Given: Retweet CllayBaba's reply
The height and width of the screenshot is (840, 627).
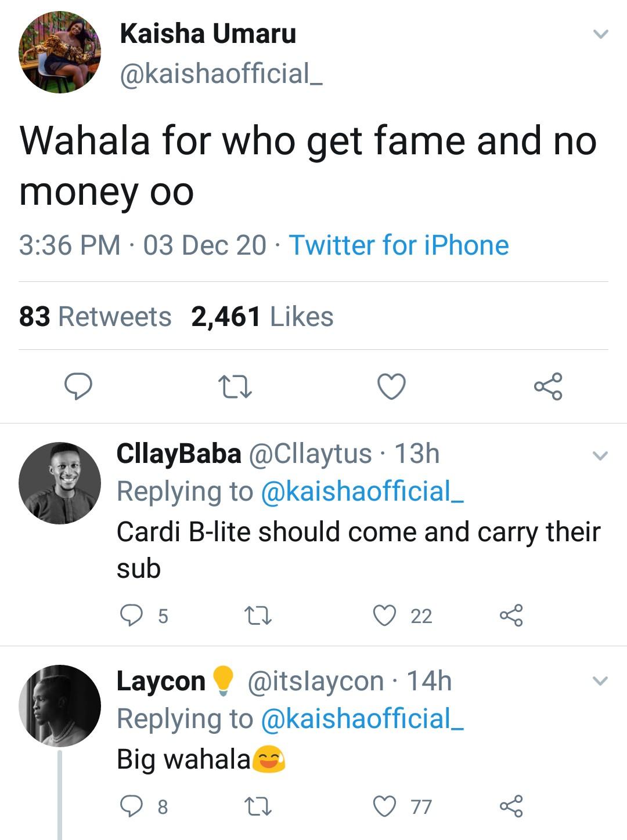Looking at the screenshot, I should coord(258,615).
